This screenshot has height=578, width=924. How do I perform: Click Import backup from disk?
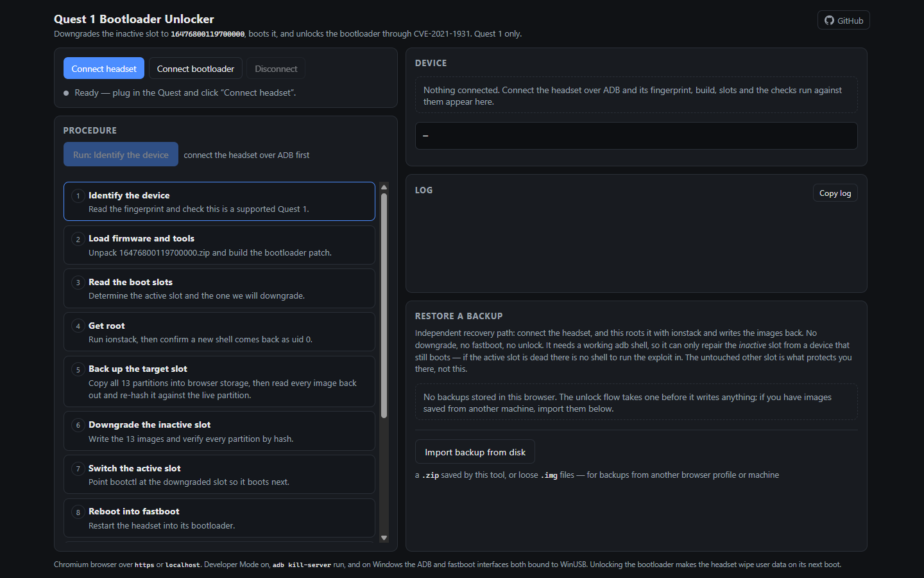pyautogui.click(x=475, y=452)
